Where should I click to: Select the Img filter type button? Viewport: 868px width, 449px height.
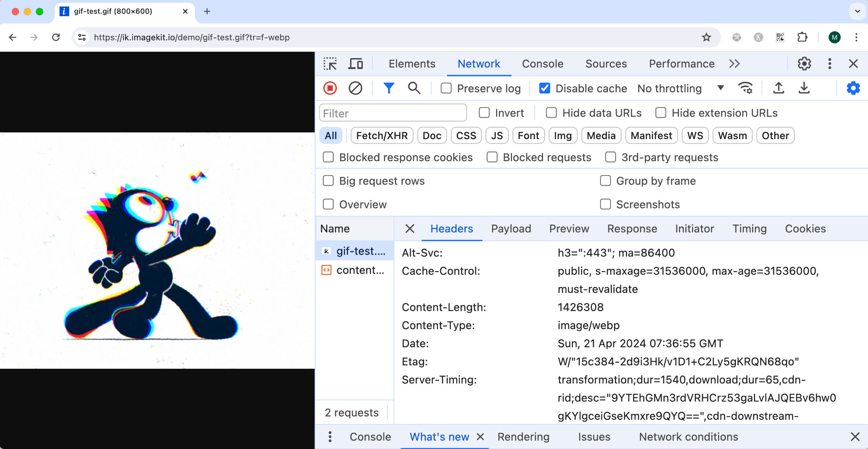[563, 136]
